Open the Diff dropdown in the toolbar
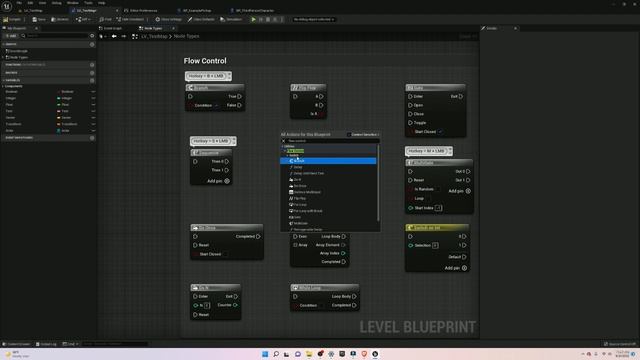 coord(83,19)
